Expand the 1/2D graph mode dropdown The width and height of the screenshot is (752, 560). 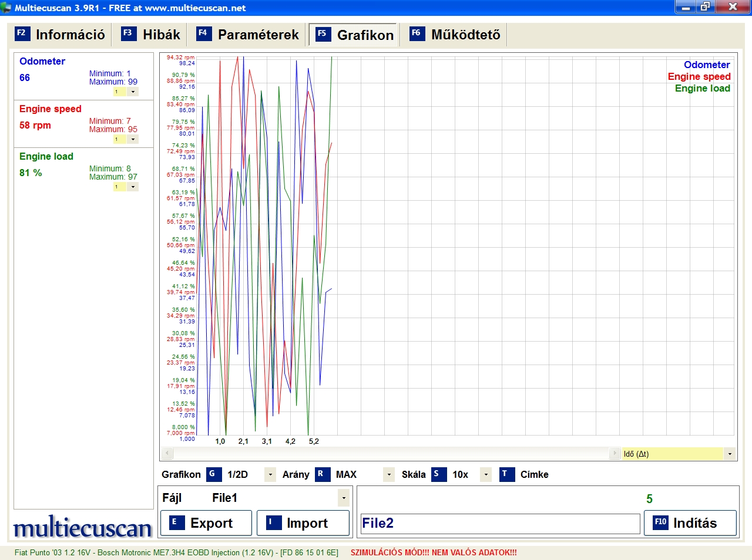pyautogui.click(x=270, y=474)
